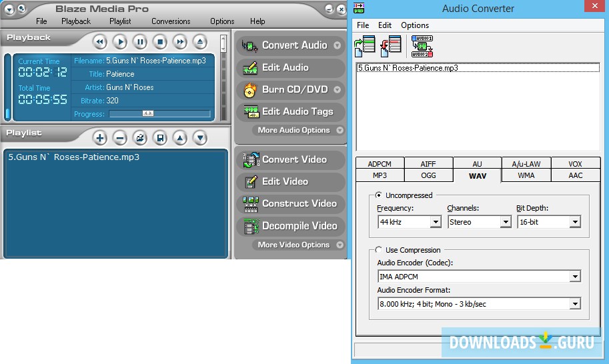Click the second round button in Blaze title bar
The image size is (609, 364).
pos(22,8)
